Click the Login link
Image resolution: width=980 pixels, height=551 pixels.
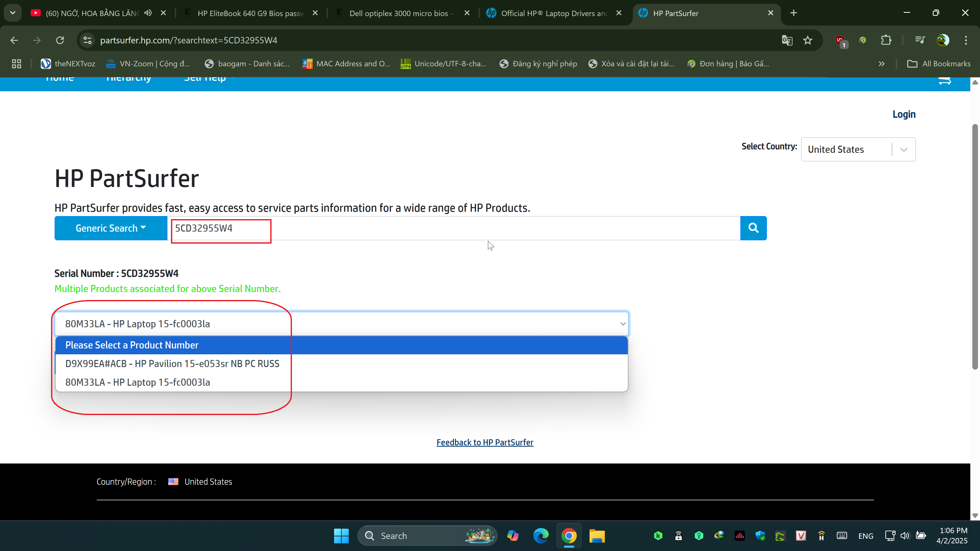[x=903, y=115]
